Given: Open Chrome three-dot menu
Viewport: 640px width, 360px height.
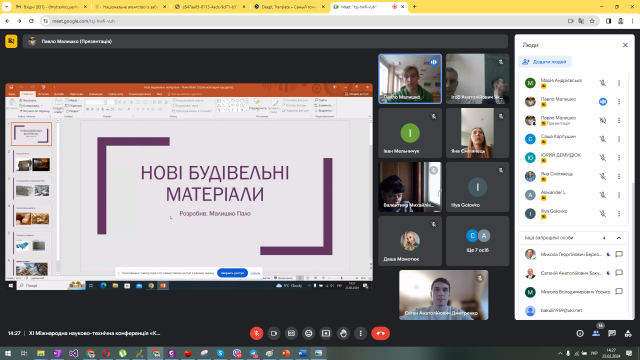Looking at the screenshot, I should (x=632, y=21).
